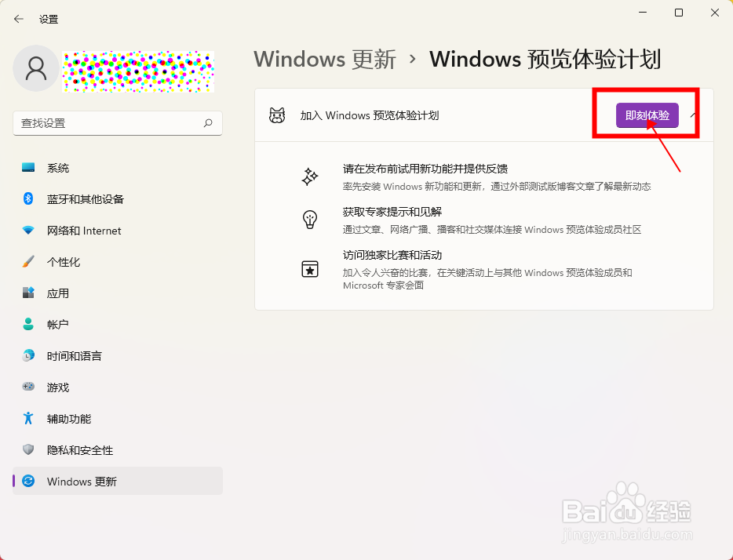Click into the 查找设置 search box

click(118, 123)
